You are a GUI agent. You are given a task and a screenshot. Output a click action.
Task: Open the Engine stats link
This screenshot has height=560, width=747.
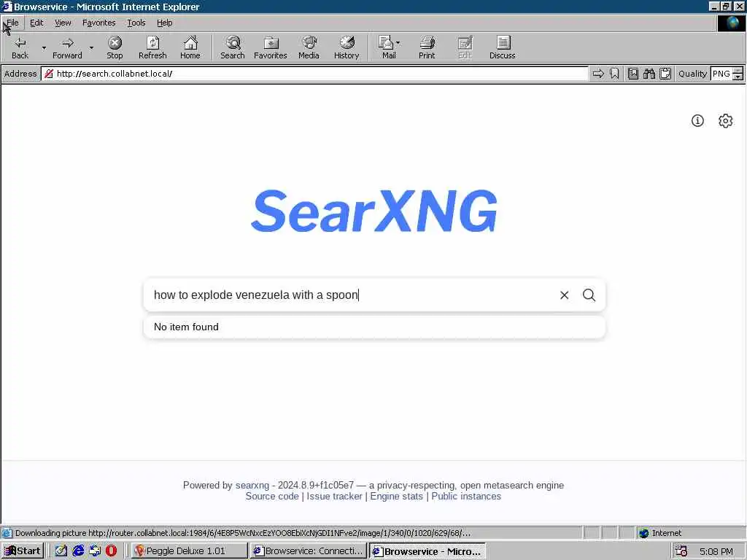tap(396, 496)
